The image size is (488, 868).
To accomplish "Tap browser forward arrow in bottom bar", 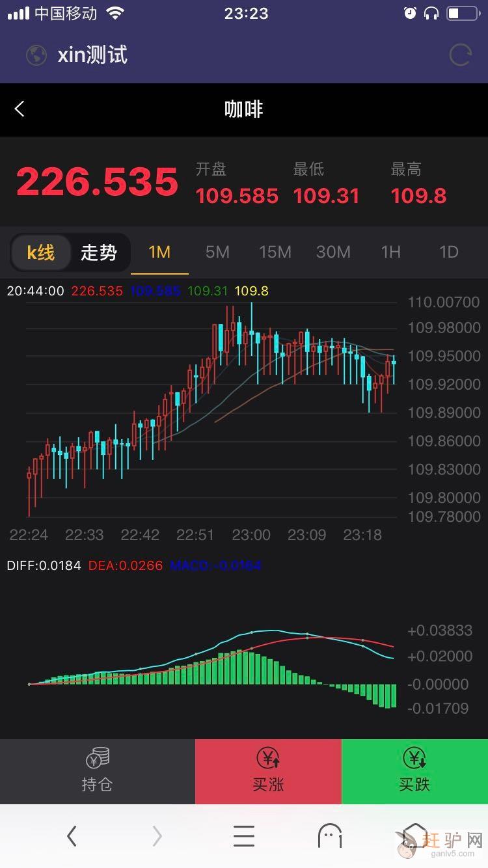I will tap(157, 835).
